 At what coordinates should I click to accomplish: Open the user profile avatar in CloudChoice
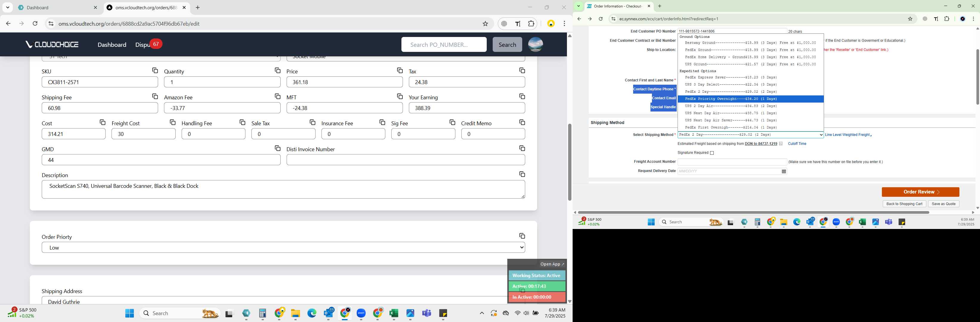(x=535, y=44)
